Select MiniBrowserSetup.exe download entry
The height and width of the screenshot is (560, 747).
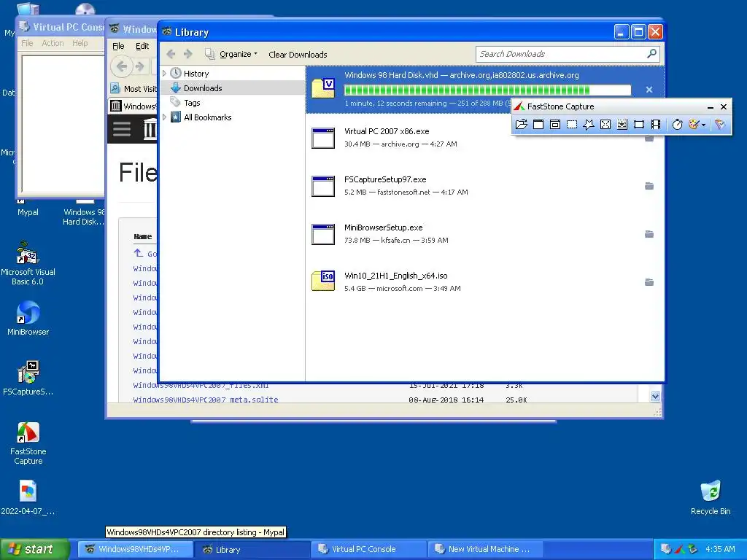point(484,234)
